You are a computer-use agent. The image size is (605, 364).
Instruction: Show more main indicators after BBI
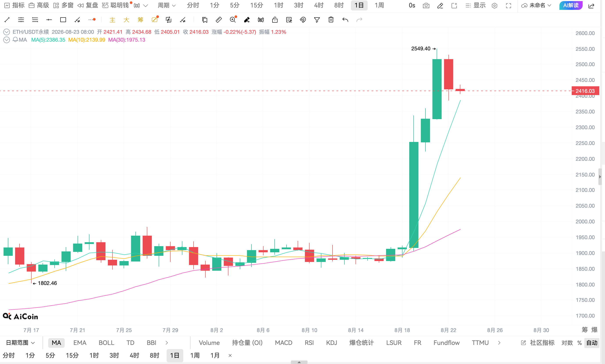tap(167, 343)
